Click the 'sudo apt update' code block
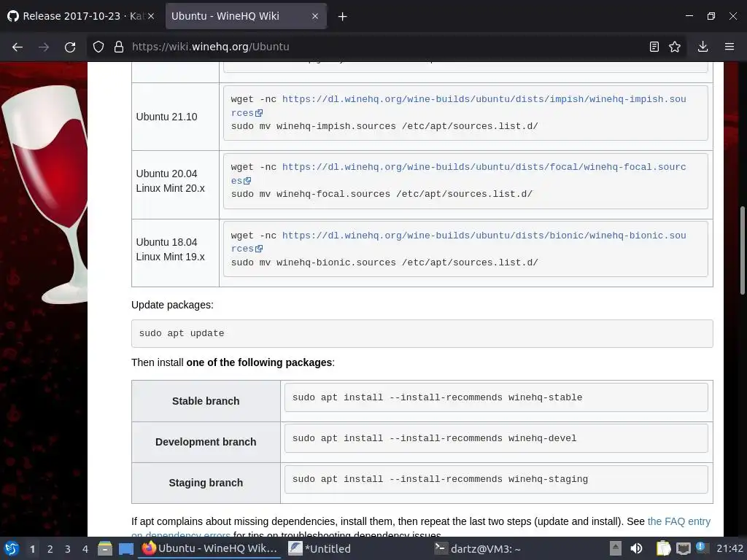 pyautogui.click(x=422, y=333)
